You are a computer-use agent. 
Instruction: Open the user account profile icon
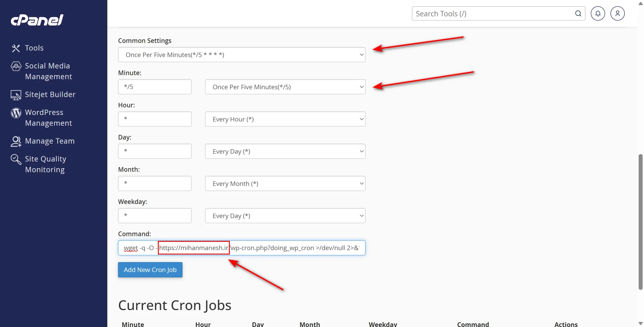[x=618, y=13]
